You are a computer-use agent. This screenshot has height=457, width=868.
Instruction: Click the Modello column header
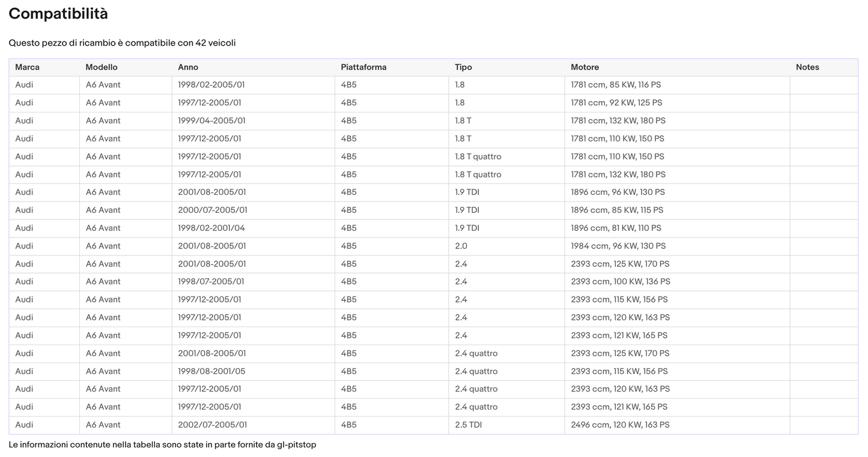102,67
